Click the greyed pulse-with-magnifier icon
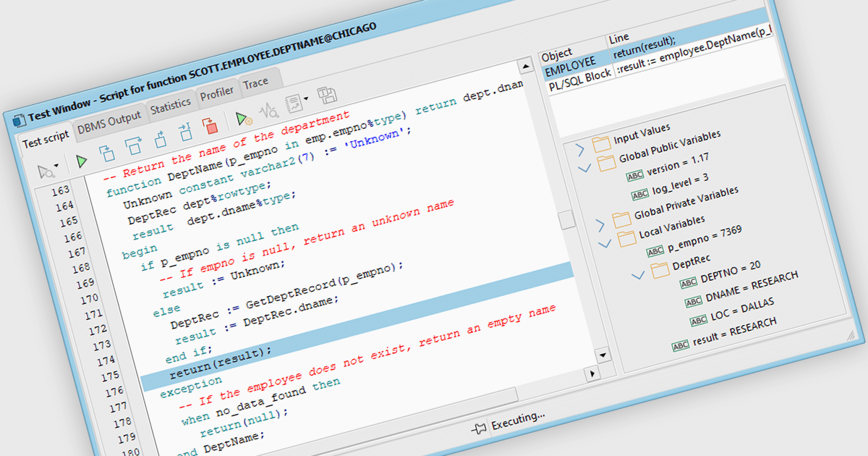 (x=269, y=111)
